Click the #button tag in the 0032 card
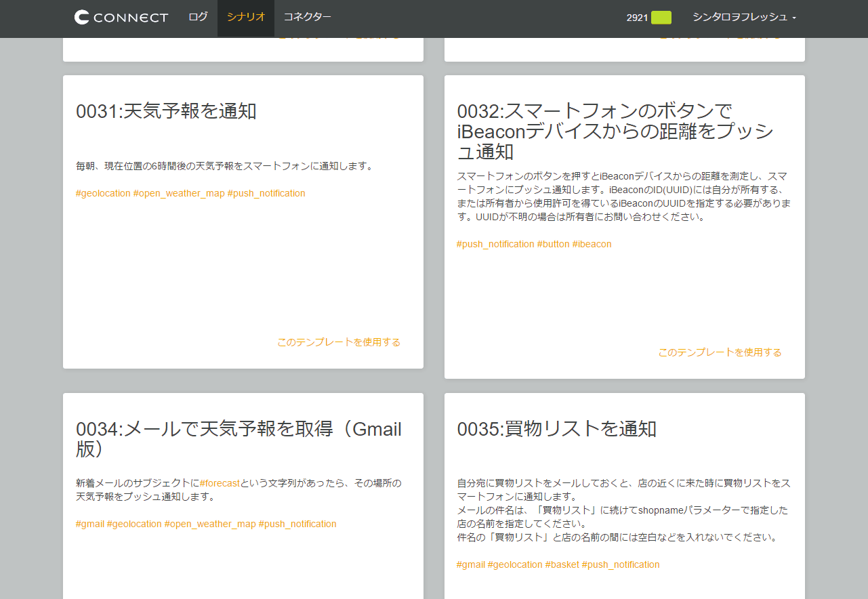This screenshot has width=868, height=599. [x=553, y=244]
